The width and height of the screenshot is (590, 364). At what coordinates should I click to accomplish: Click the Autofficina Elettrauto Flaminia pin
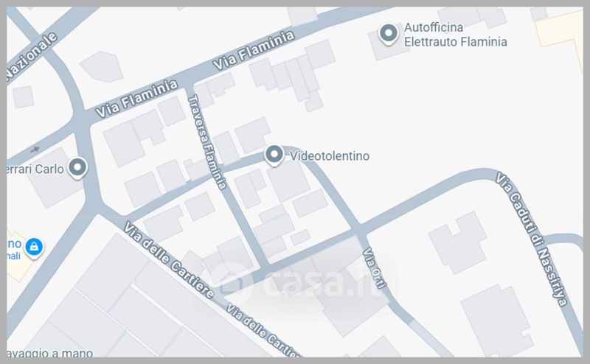click(389, 34)
